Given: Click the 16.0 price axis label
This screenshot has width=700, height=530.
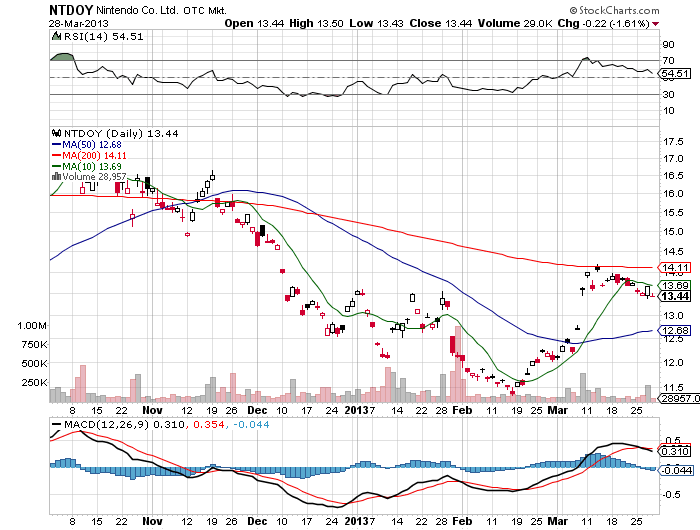Looking at the screenshot, I should click(673, 194).
